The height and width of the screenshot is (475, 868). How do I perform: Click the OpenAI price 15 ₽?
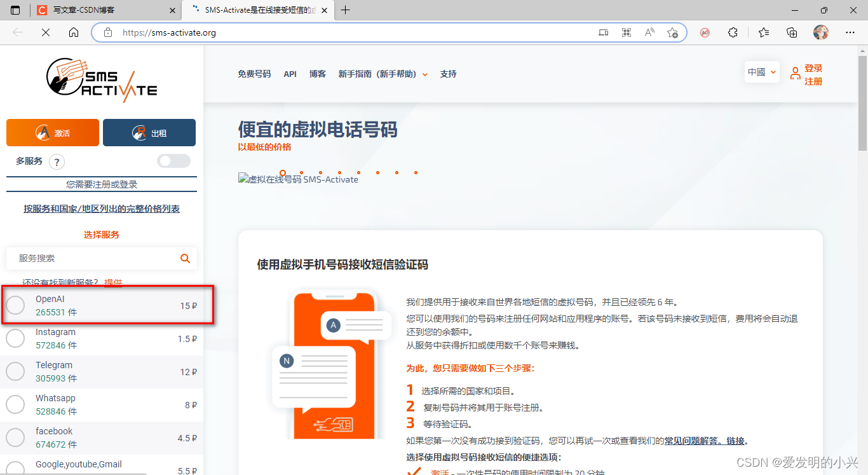(x=188, y=306)
